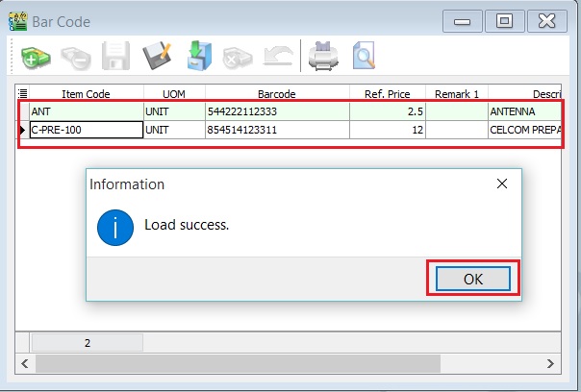Open the grid column selector icon
Screen dimensions: 581x392
[x=22, y=93]
